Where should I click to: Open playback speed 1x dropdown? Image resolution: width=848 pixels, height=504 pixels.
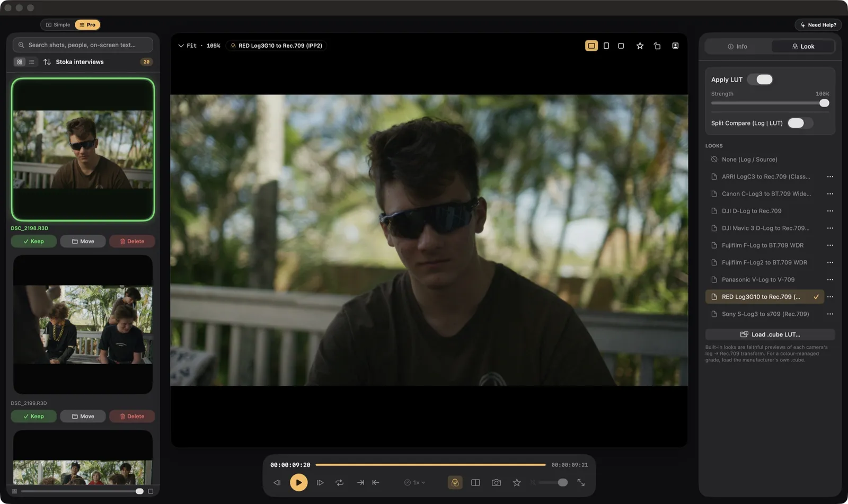click(x=415, y=483)
